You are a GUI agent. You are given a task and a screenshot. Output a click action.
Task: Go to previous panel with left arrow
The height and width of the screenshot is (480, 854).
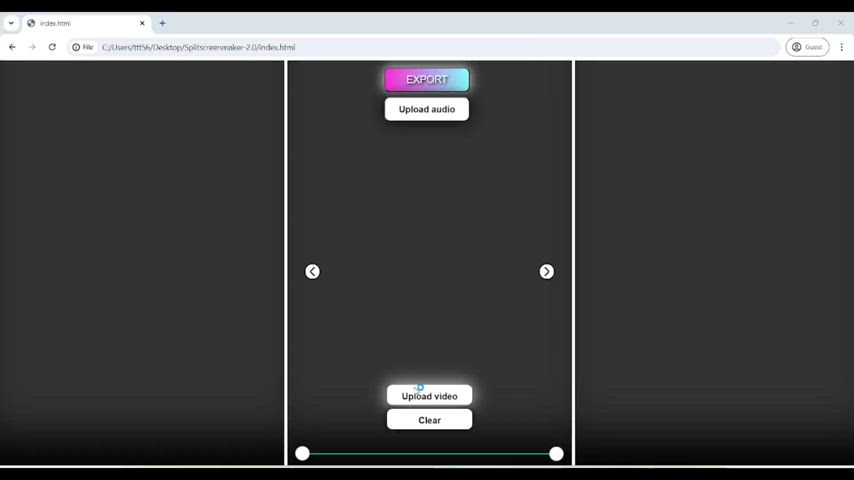coord(312,271)
